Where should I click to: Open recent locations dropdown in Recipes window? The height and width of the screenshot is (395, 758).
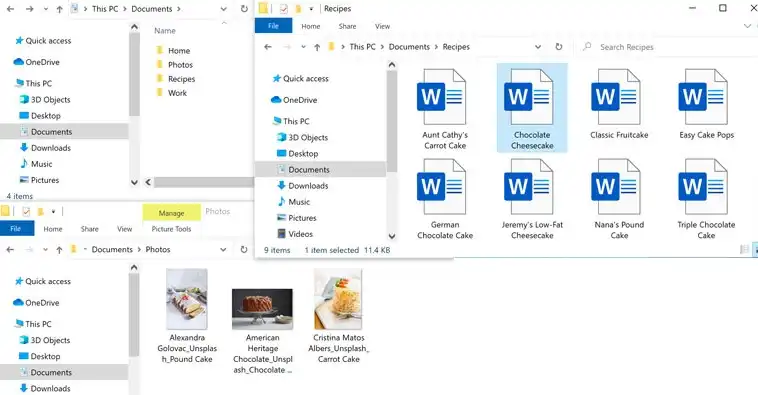pyautogui.click(x=303, y=47)
